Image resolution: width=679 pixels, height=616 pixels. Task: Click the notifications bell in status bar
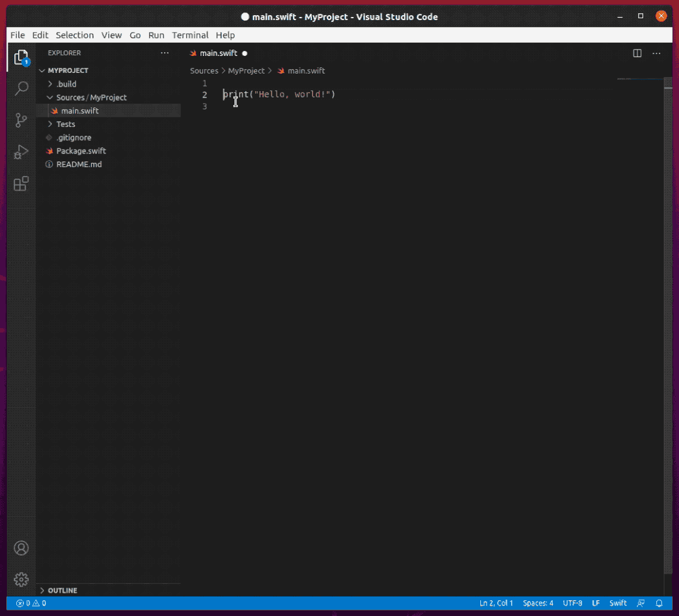click(659, 603)
